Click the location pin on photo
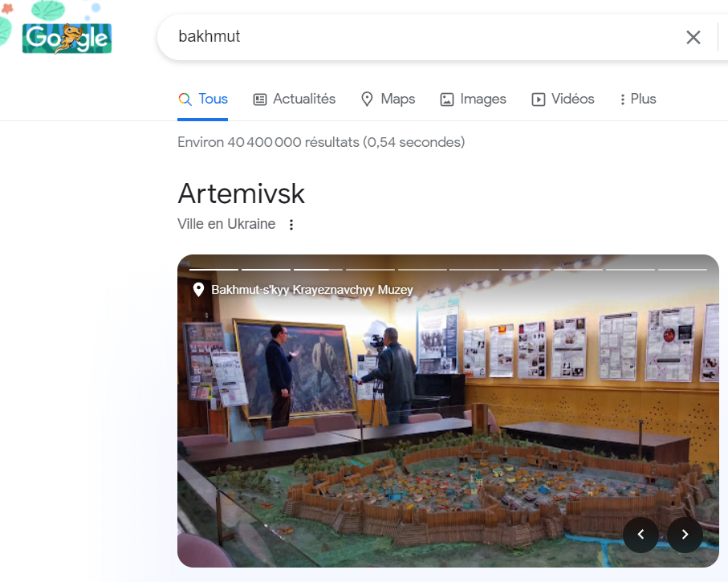The image size is (728, 582). (x=198, y=290)
